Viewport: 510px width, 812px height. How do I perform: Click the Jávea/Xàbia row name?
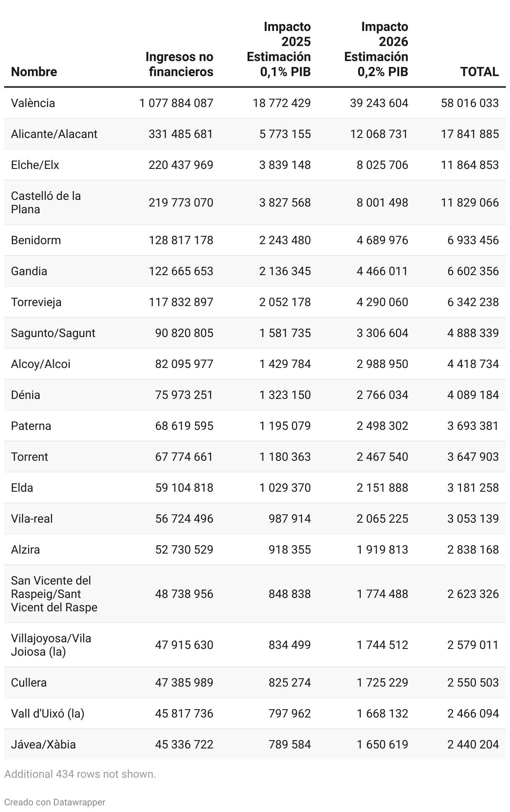[43, 744]
